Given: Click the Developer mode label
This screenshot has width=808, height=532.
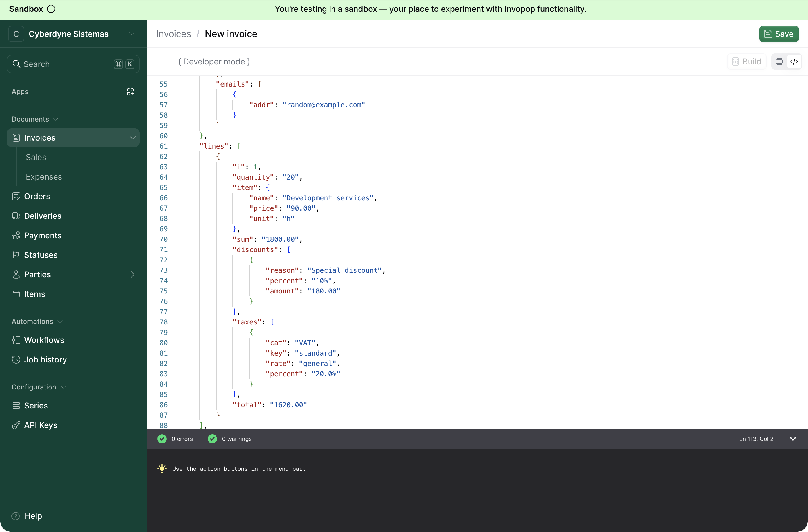Looking at the screenshot, I should [x=214, y=62].
